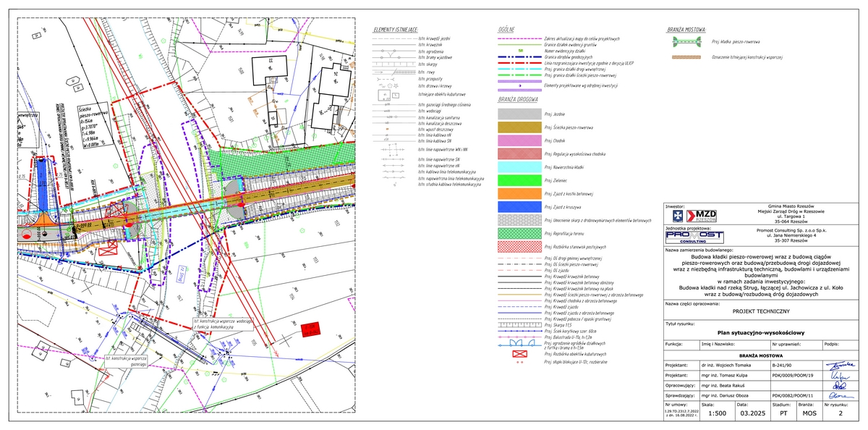Image resolution: width=868 pixels, height=430 pixels.
Task: Select the orange Zjazd z kostki betonowej swatch
Action: pos(517,193)
